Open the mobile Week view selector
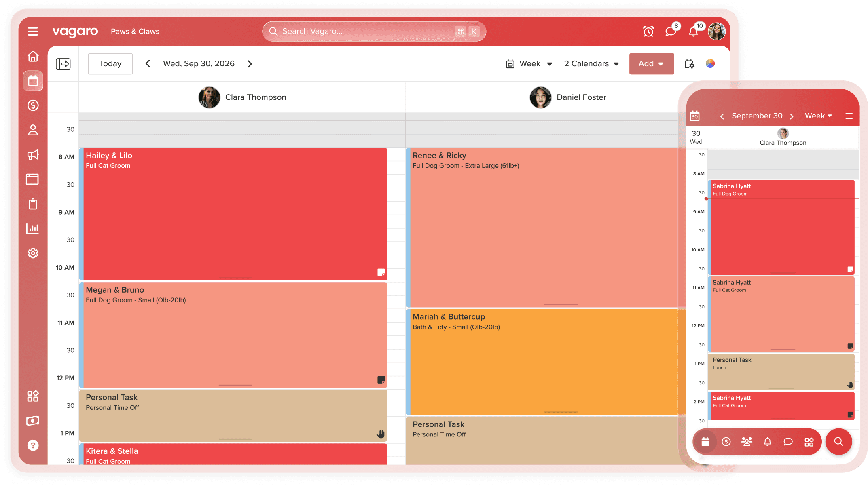Screen dimensions: 868x485 coord(818,116)
